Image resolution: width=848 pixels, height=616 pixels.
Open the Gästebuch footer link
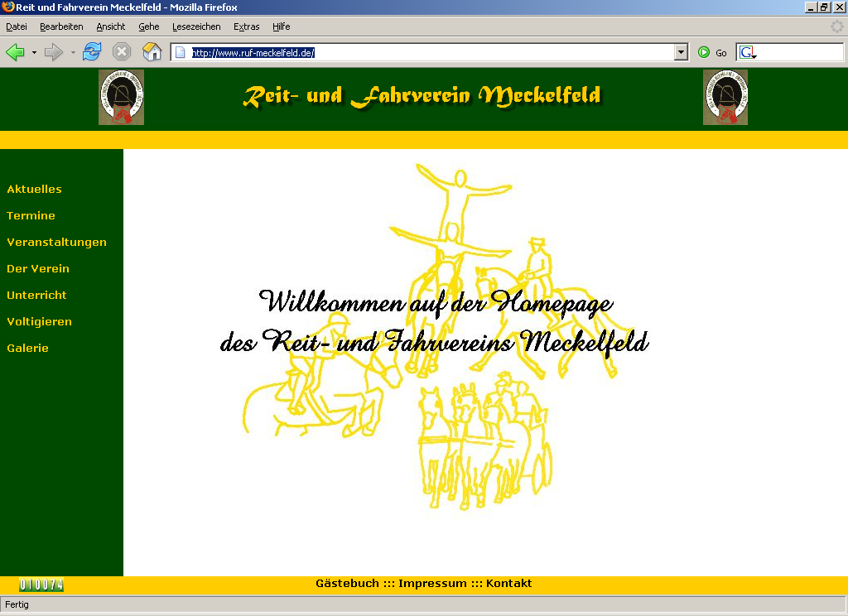click(x=347, y=584)
